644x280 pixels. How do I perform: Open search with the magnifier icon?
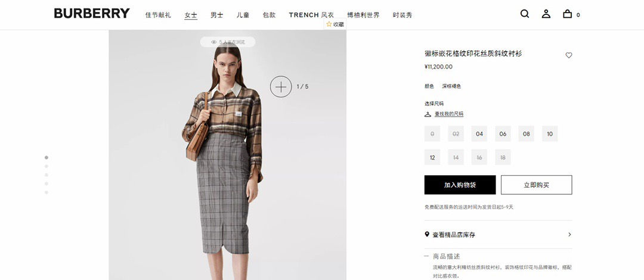[525, 14]
